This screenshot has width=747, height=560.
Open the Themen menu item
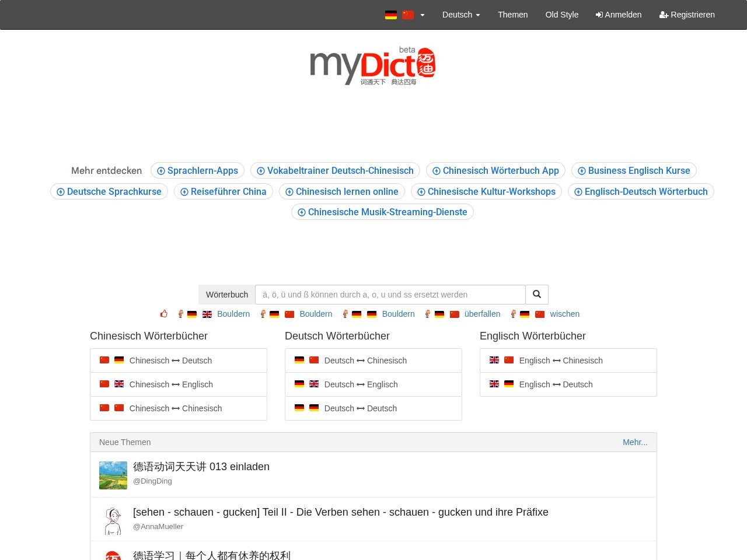512,15
